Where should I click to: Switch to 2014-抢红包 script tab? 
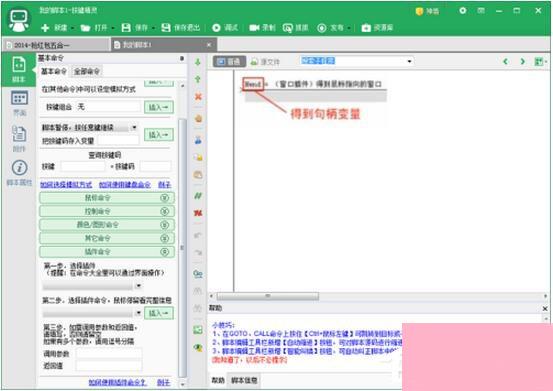56,45
